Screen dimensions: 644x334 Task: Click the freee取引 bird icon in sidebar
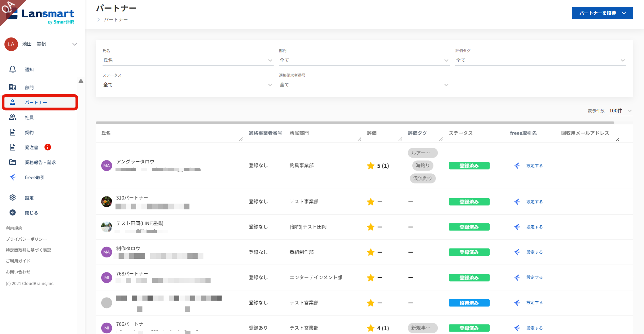tap(13, 177)
